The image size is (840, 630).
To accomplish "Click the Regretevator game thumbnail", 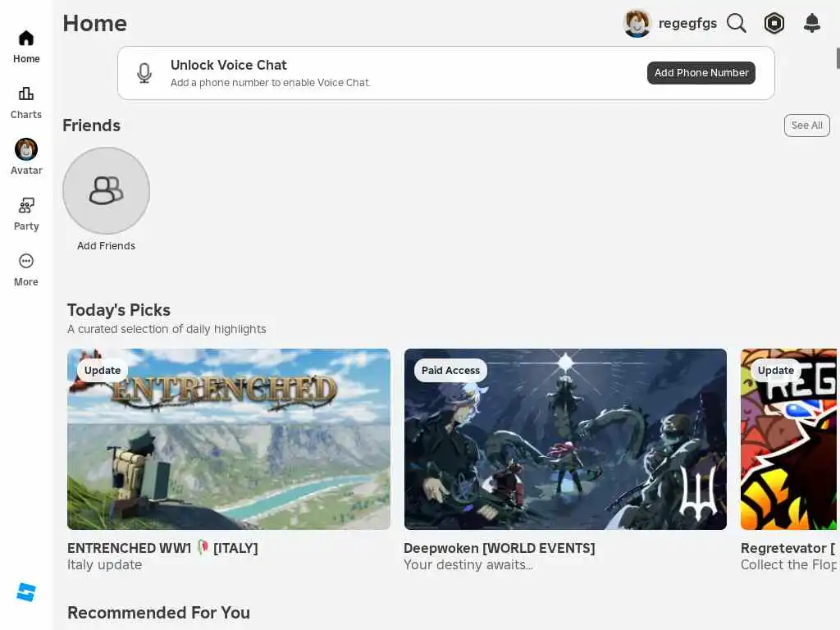I will point(788,440).
